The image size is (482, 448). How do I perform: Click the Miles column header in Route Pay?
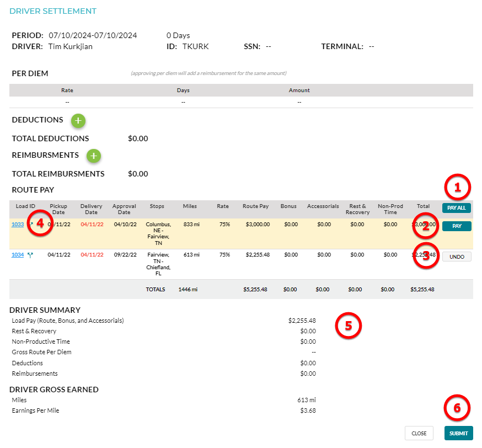tap(190, 206)
